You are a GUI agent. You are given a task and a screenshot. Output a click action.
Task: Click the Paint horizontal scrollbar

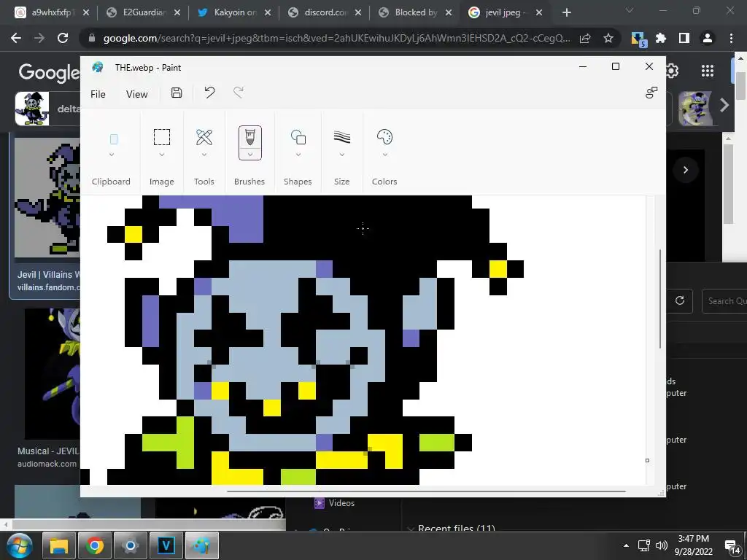426,491
